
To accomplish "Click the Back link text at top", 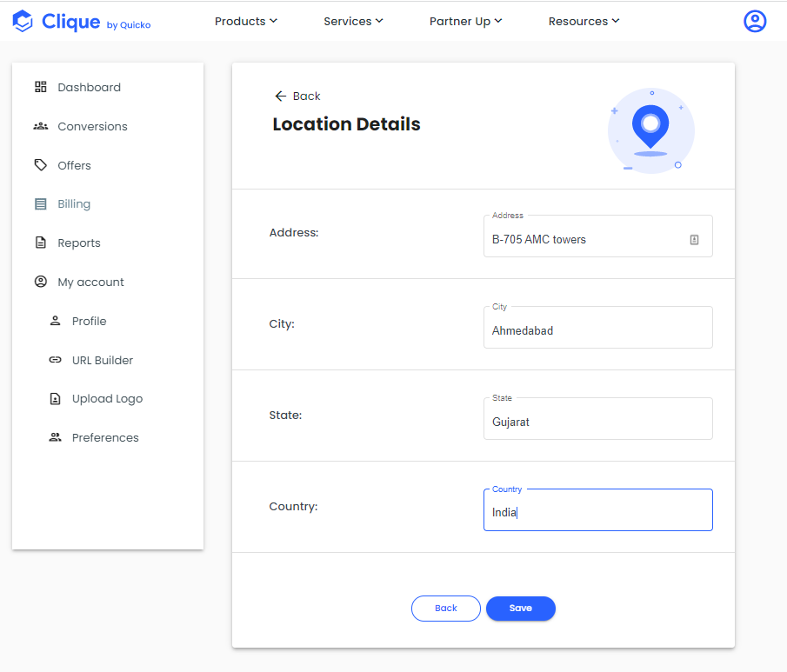I will 306,96.
